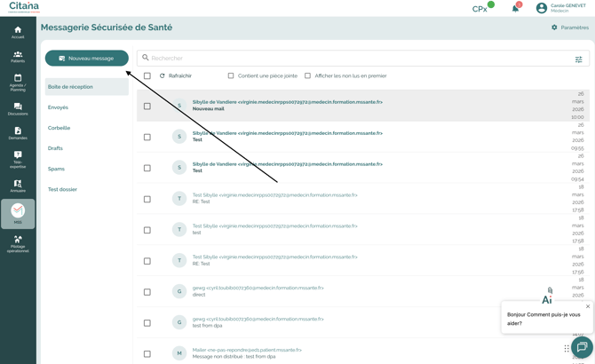The height and width of the screenshot is (364, 595).
Task: Click the Nouveau message button
Action: pyautogui.click(x=86, y=59)
